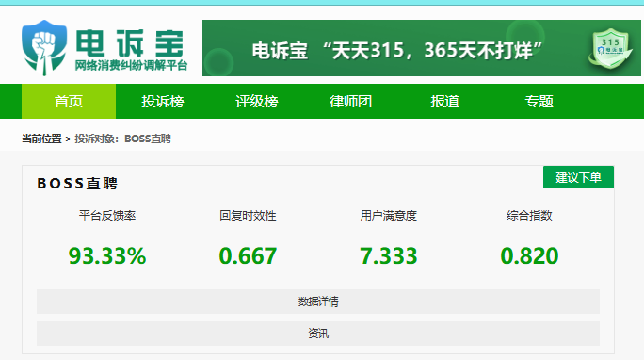Click the 315 shield badge in banner
The image size is (644, 360).
pos(610,48)
